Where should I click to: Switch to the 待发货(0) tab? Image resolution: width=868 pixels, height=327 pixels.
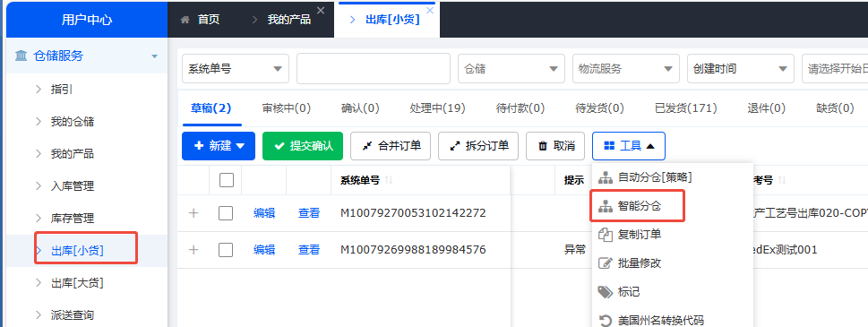[x=599, y=108]
